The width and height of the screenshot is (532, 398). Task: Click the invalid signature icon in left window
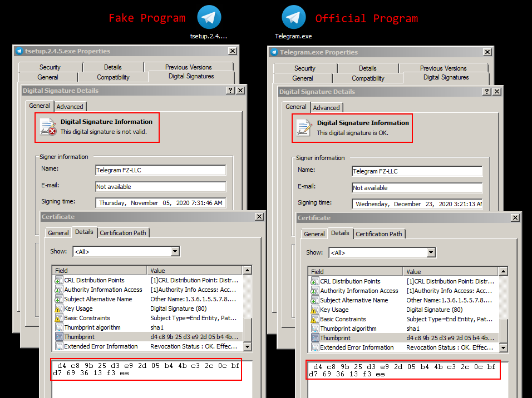click(48, 127)
